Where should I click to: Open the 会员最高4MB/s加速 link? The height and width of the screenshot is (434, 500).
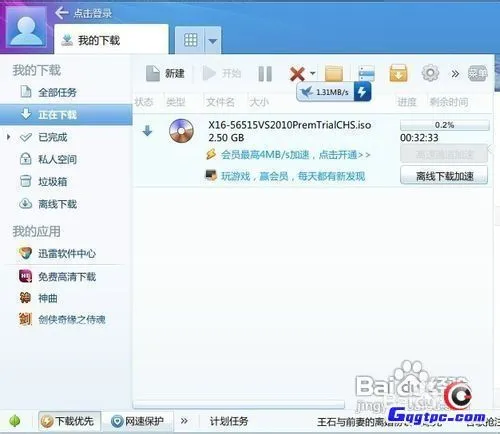tap(295, 155)
